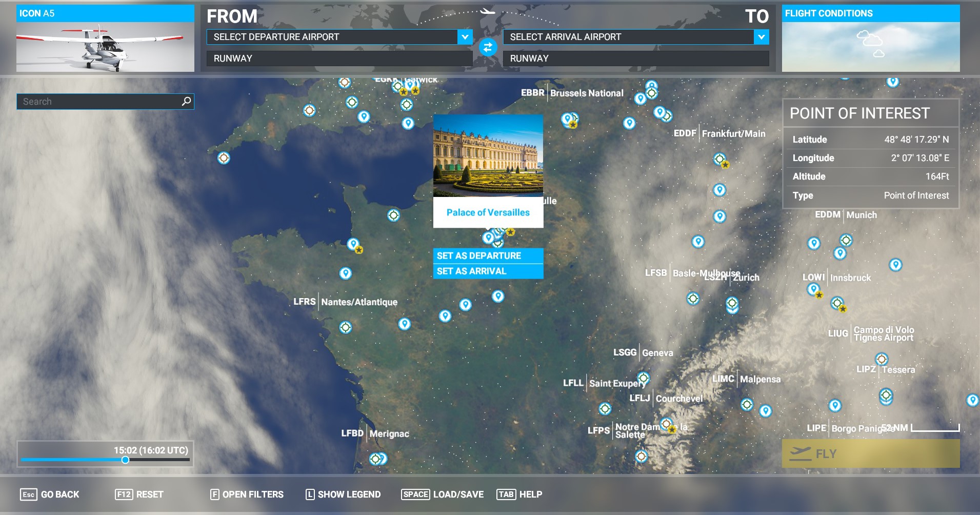Click the departure Runway field
The image size is (980, 515).
(339, 58)
